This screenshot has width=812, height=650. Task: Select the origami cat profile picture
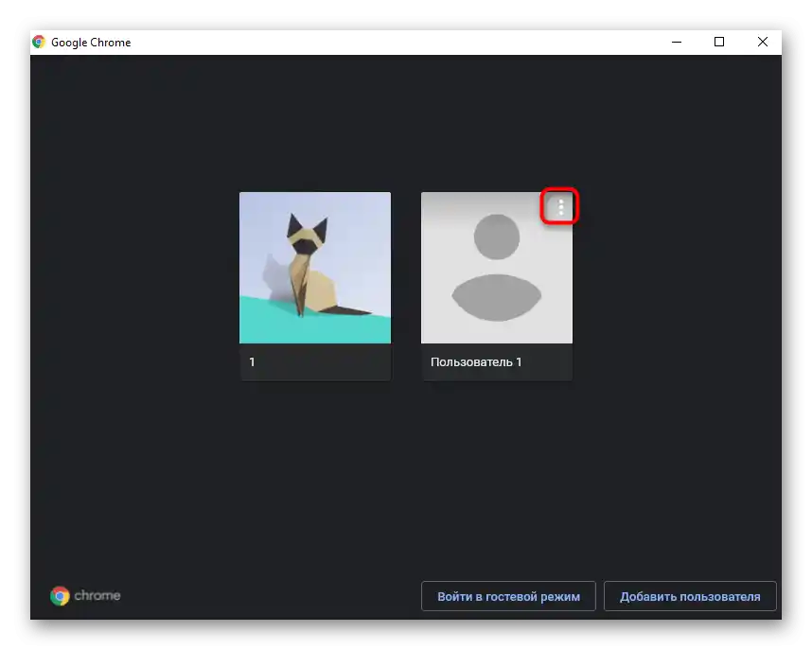(x=315, y=267)
